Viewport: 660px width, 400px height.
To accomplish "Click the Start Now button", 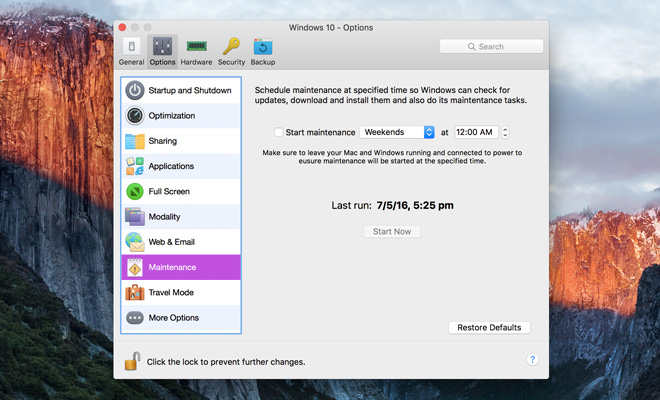I will tap(392, 232).
